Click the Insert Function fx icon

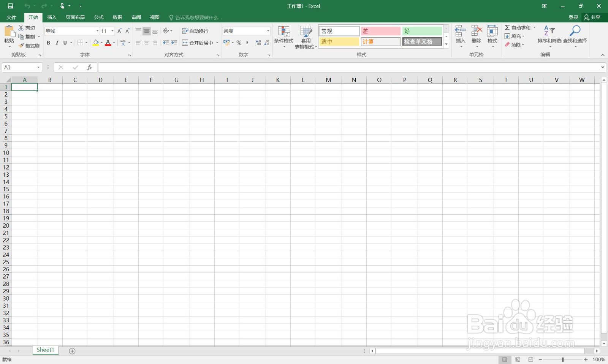pos(89,67)
